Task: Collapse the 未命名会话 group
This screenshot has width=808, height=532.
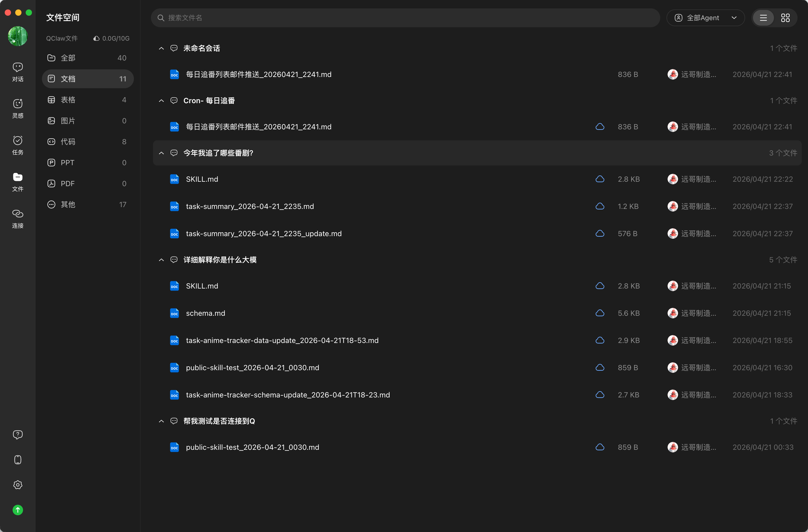Action: tap(161, 48)
